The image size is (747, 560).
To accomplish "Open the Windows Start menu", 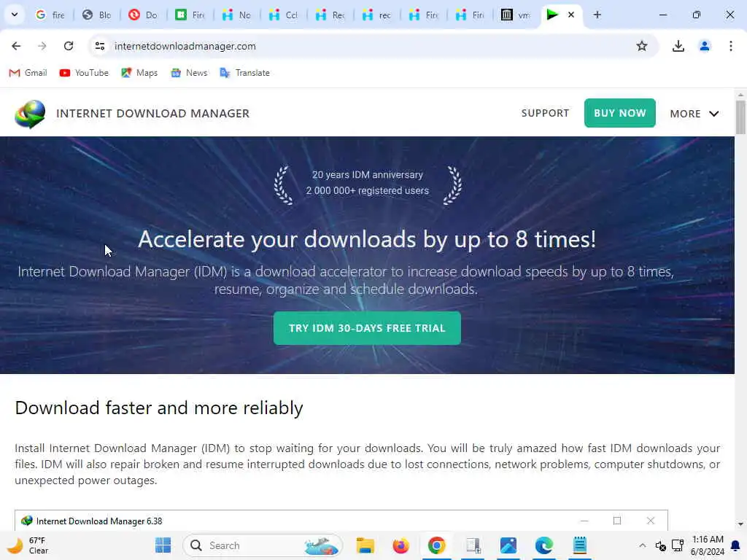I will pos(163,545).
